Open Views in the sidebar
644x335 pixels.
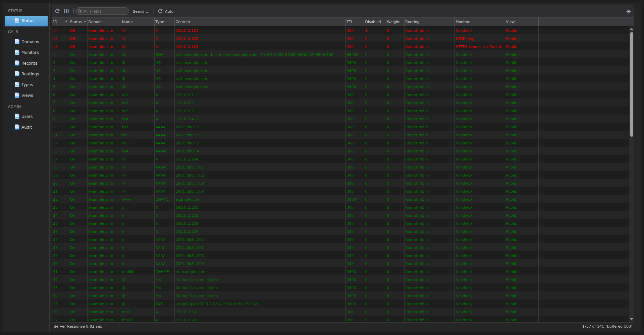[26, 95]
